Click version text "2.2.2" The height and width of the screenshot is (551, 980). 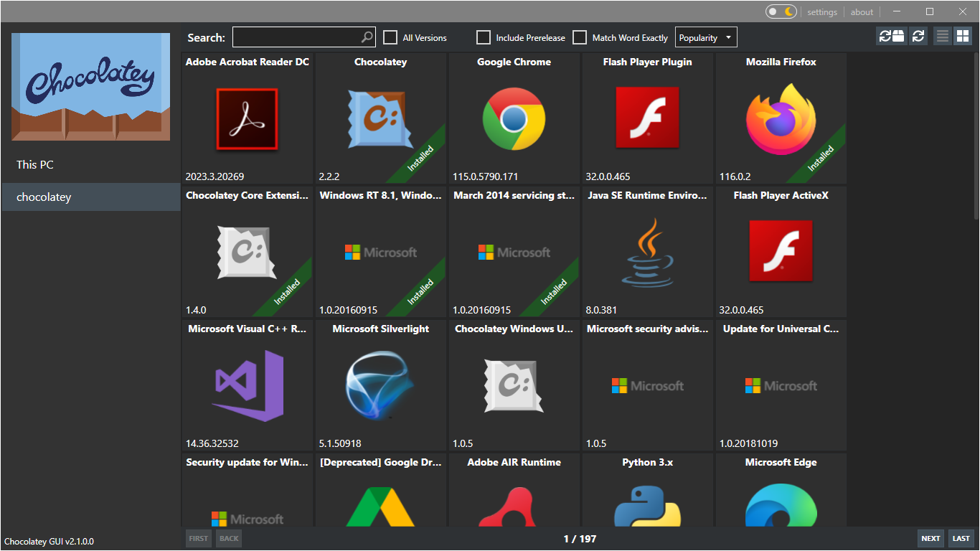[x=329, y=176]
